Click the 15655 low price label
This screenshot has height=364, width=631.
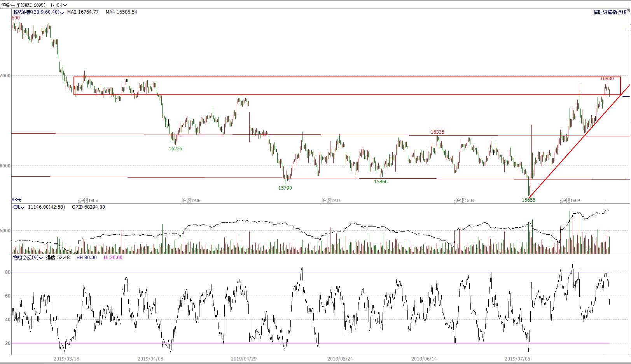click(x=528, y=200)
